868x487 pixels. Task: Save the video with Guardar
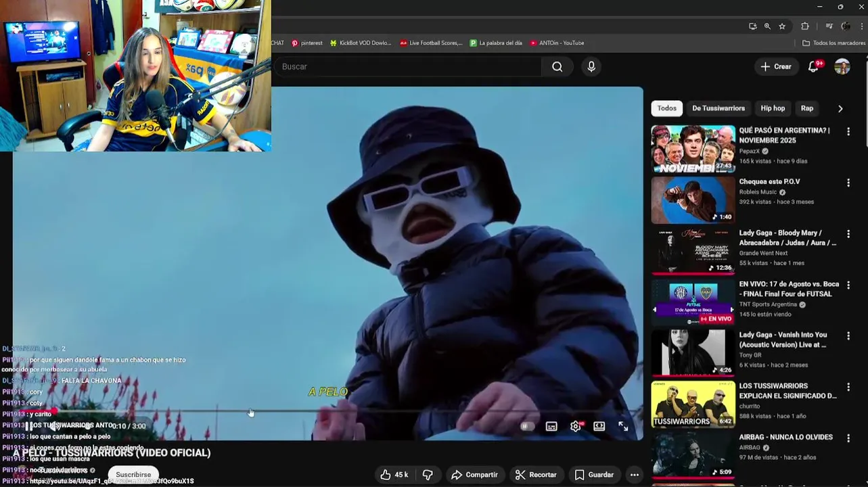click(x=594, y=475)
